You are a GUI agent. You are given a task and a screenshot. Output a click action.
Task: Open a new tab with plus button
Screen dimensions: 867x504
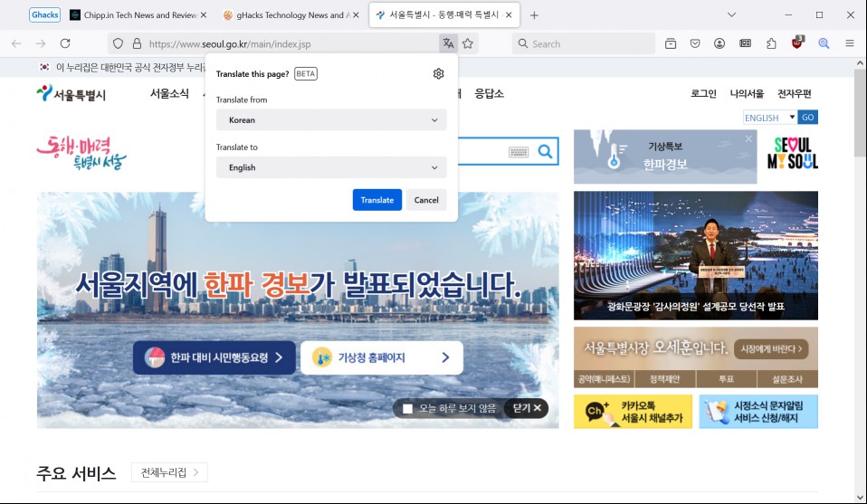(534, 15)
